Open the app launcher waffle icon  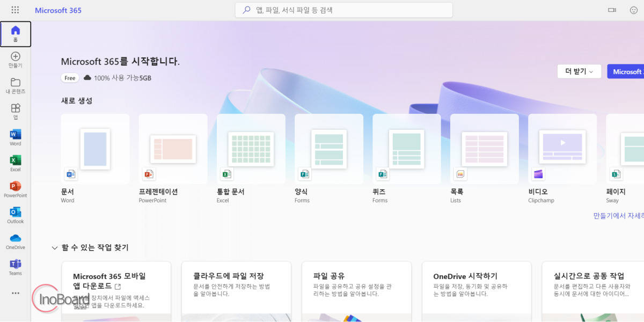(x=15, y=10)
